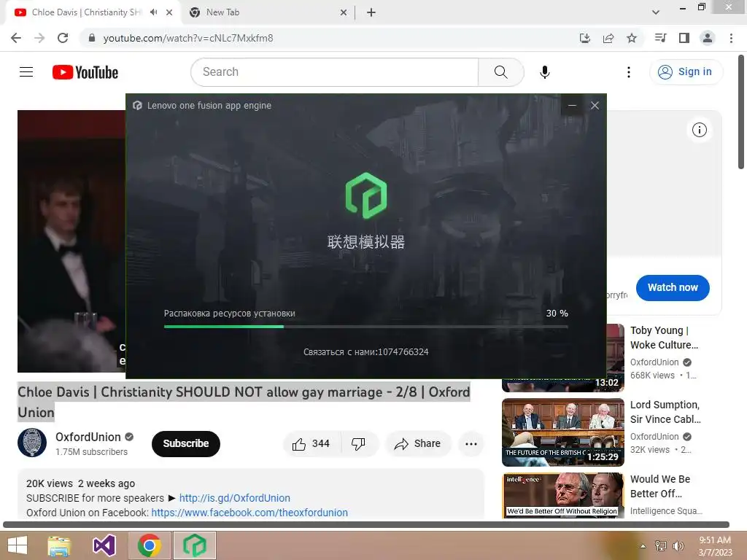
Task: Click the horizontal scrollbar
Action: point(366,525)
